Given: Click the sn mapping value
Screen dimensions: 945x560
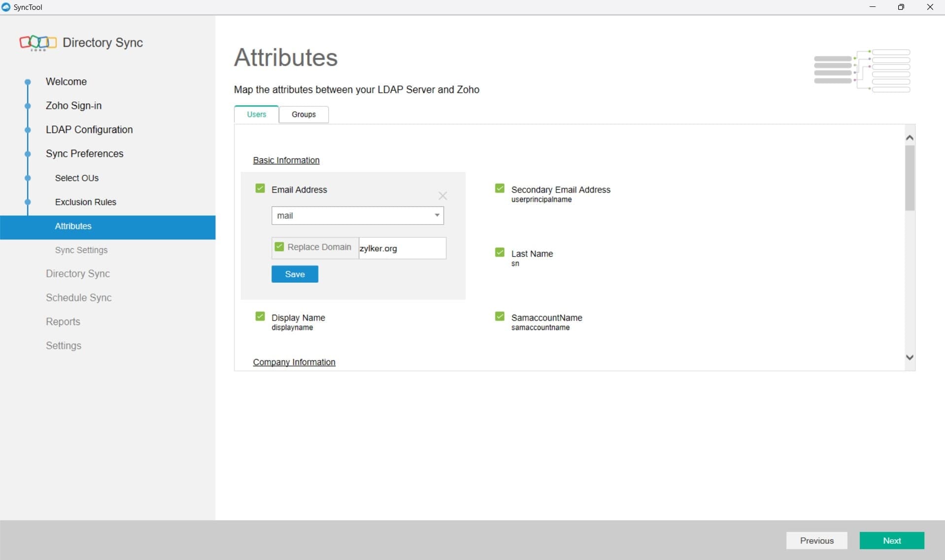Looking at the screenshot, I should point(515,264).
